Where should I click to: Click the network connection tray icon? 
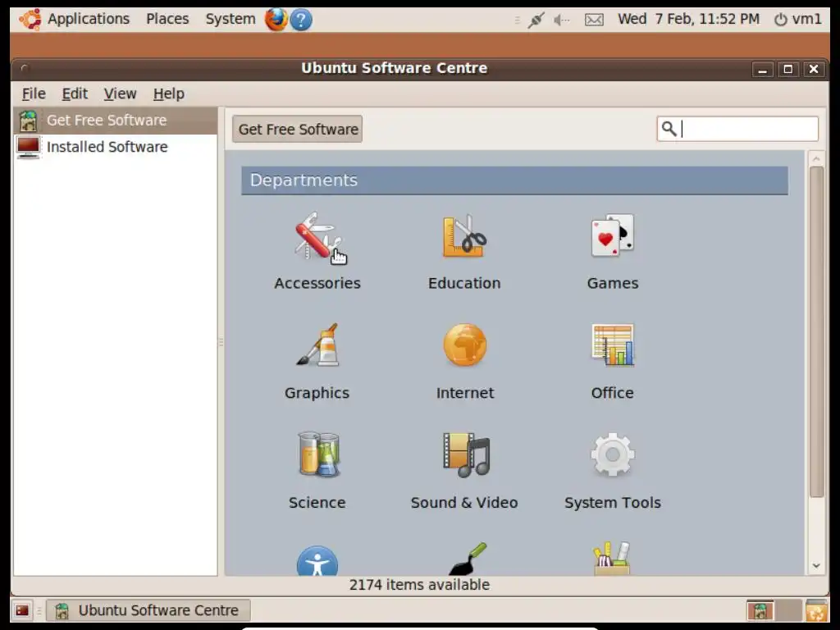point(536,20)
